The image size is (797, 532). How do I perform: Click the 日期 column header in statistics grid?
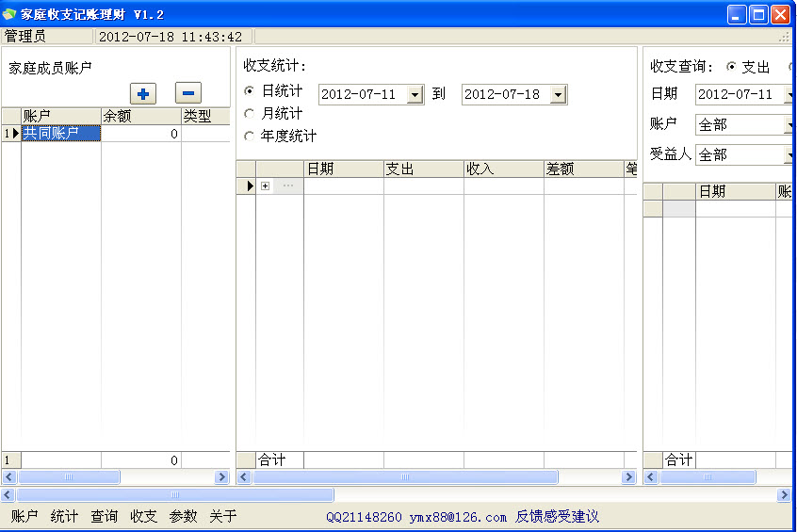click(344, 169)
